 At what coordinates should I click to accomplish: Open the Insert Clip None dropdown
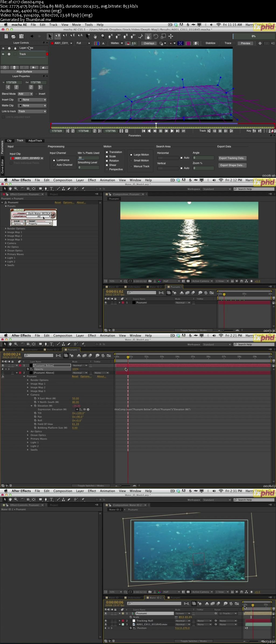tap(32, 100)
